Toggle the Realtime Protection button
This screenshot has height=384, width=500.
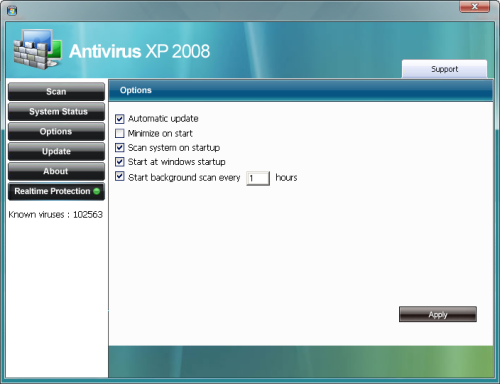click(x=56, y=191)
